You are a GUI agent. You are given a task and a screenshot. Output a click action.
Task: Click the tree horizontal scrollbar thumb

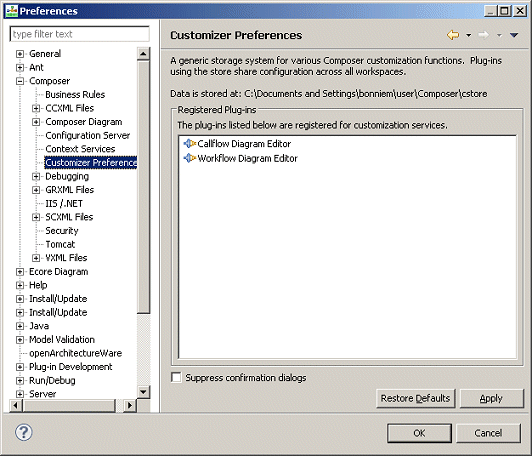point(69,405)
